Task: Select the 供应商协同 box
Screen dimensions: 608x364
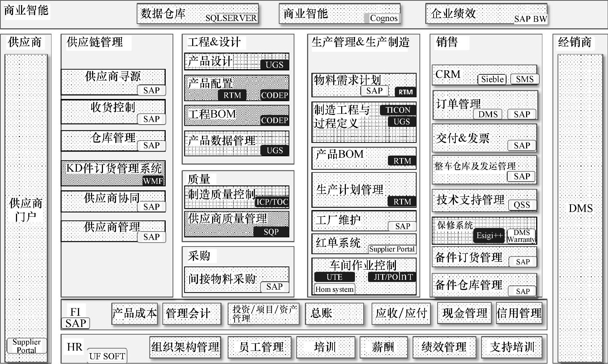Action: tap(113, 202)
